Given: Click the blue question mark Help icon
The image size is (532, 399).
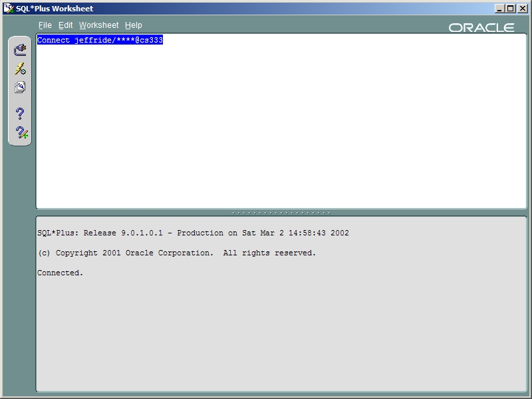Looking at the screenshot, I should point(20,113).
